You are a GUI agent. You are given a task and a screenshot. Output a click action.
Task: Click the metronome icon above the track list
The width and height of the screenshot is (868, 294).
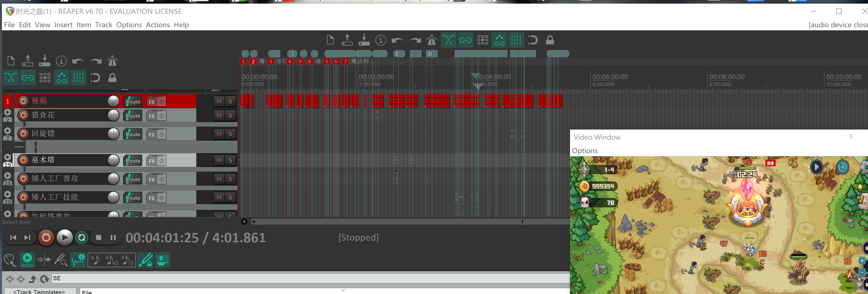pyautogui.click(x=112, y=61)
